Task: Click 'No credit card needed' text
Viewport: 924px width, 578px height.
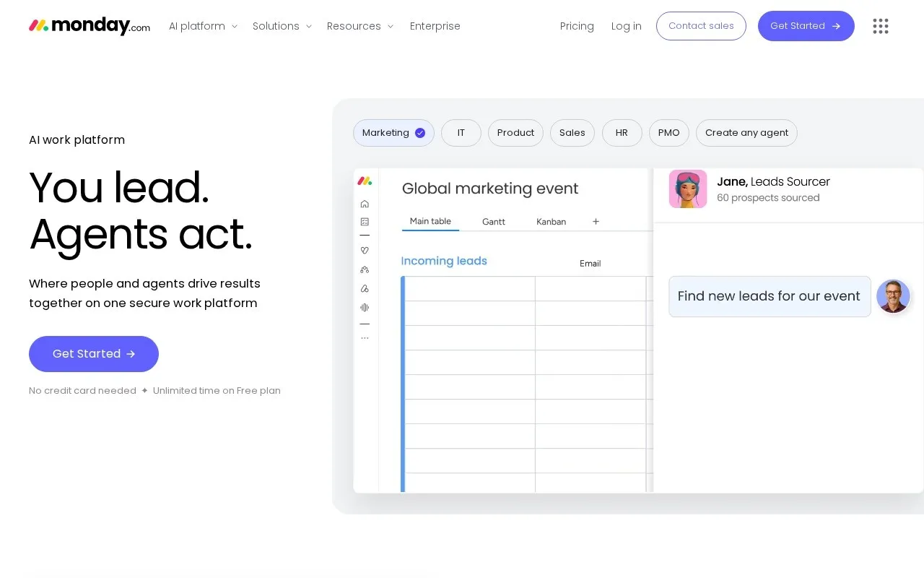Action: (x=82, y=391)
